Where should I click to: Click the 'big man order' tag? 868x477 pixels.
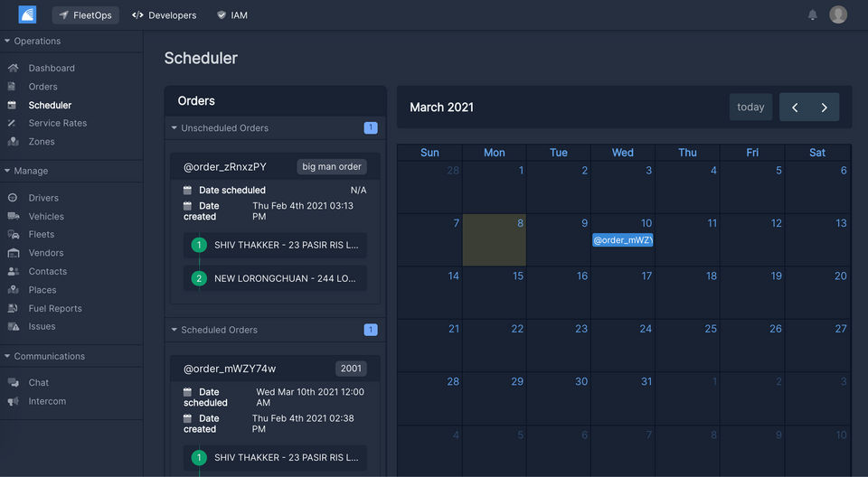332,166
